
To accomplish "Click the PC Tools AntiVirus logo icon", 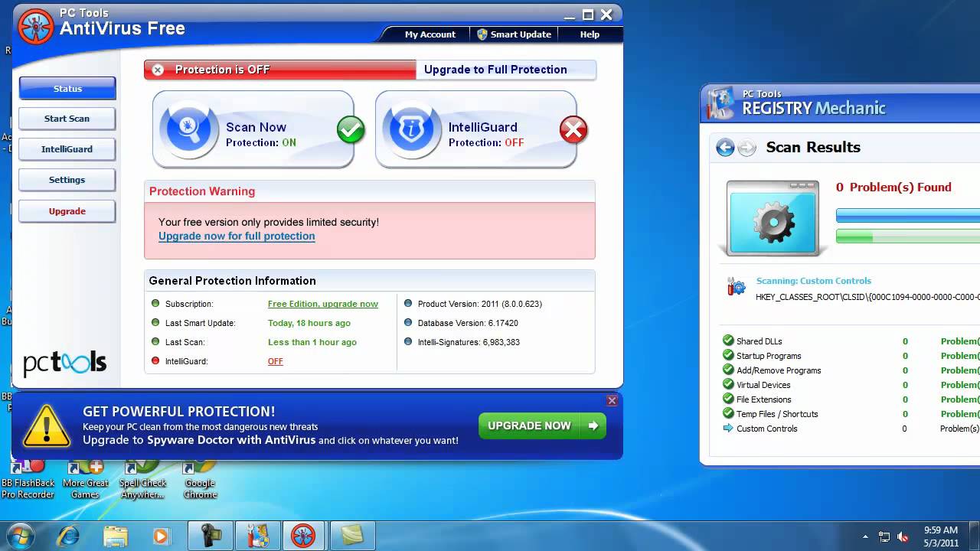I will [x=36, y=27].
